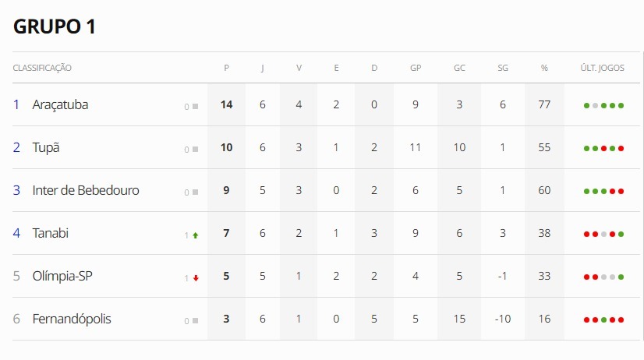Click Fernandópolis's gray position-unchanged icon
644x360 pixels.
click(x=195, y=320)
